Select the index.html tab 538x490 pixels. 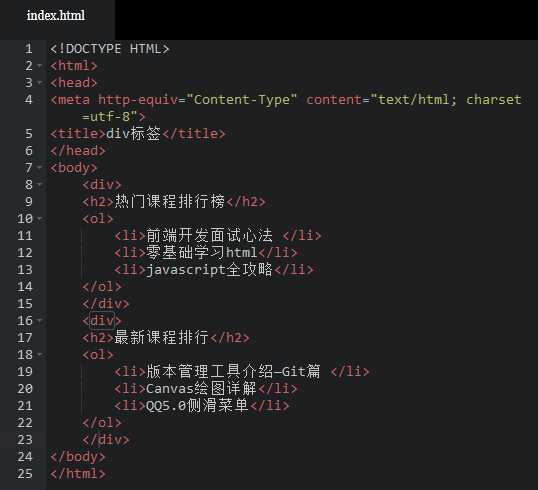coord(56,15)
